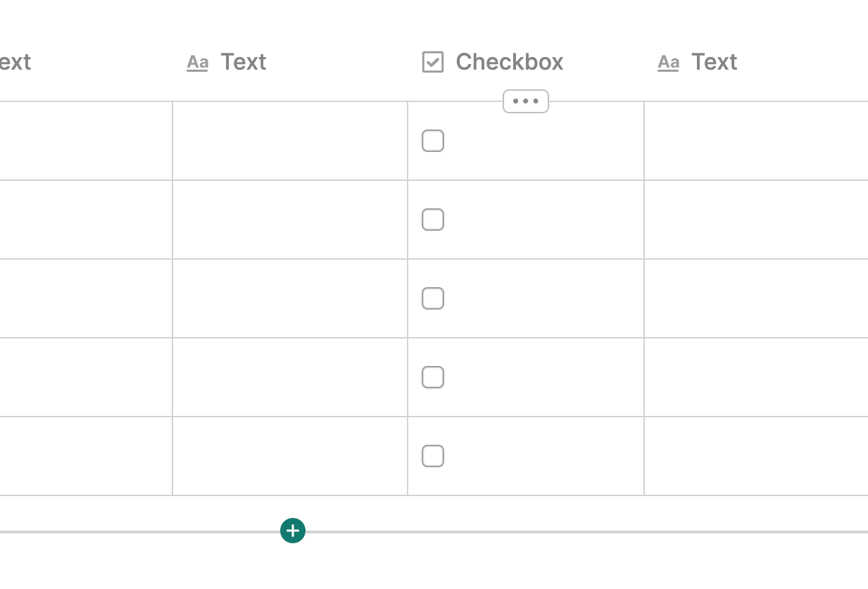Click the Aa icon of rightmost Text column
The width and height of the screenshot is (868, 589).
coord(668,63)
